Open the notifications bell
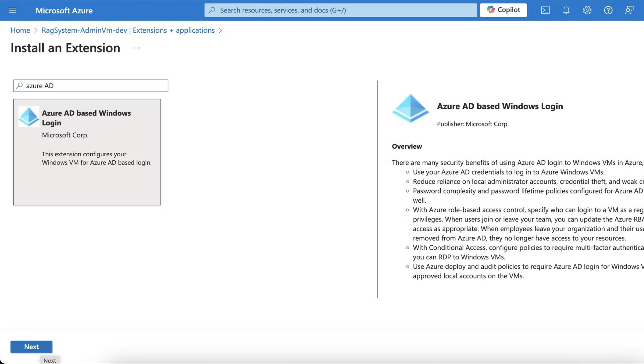 [x=566, y=10]
